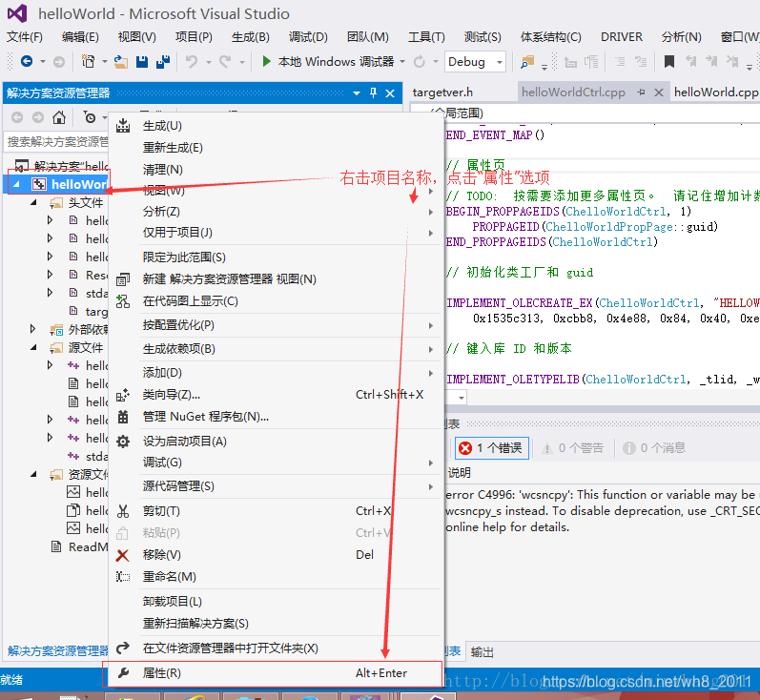
Task: Open the 分析(Z) submenu
Action: 276,212
